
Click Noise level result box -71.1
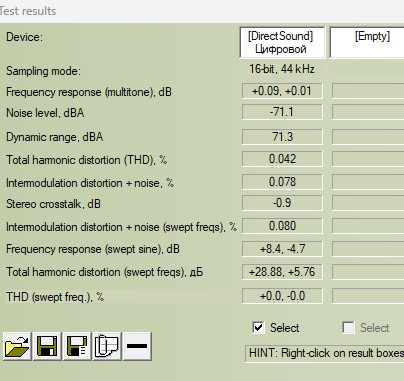pyautogui.click(x=282, y=112)
